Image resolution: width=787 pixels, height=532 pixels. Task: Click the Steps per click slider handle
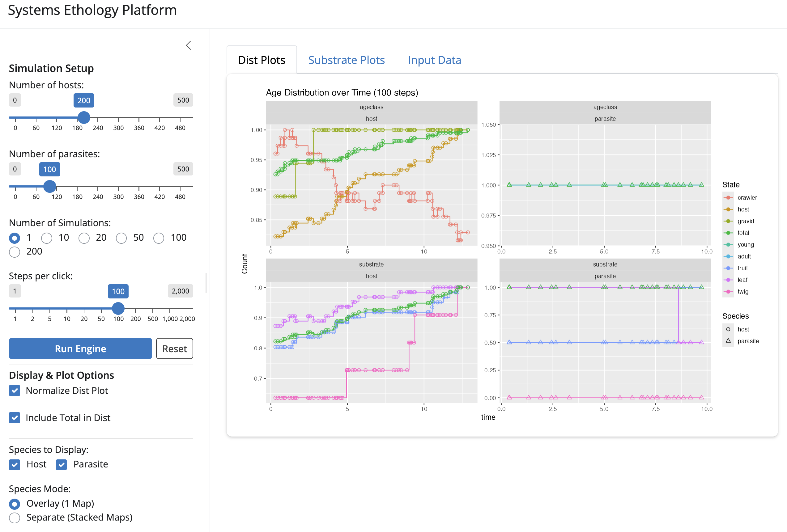pyautogui.click(x=118, y=308)
